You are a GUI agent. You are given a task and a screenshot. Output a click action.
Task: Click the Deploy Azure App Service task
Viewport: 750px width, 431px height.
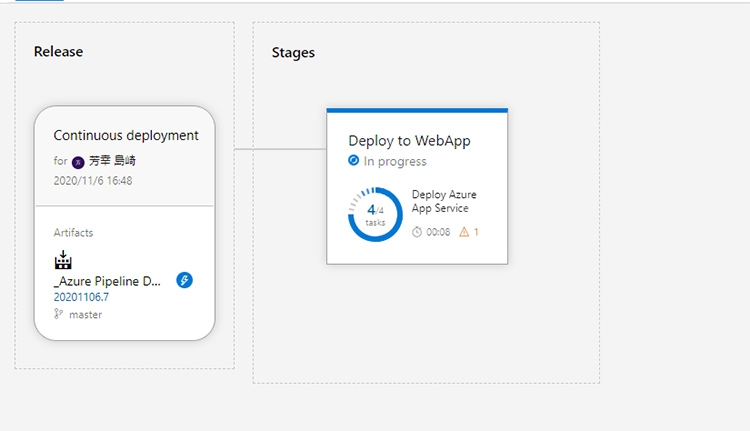[x=440, y=201]
